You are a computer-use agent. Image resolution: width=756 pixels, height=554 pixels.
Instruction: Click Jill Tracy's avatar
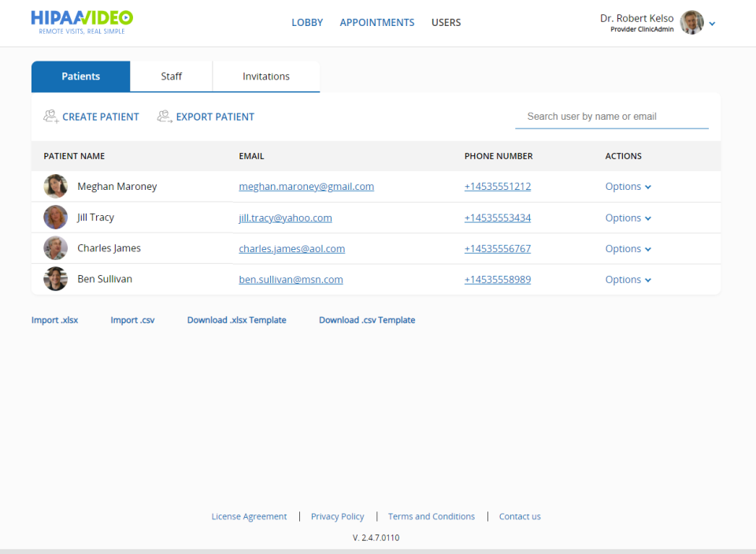coord(55,218)
